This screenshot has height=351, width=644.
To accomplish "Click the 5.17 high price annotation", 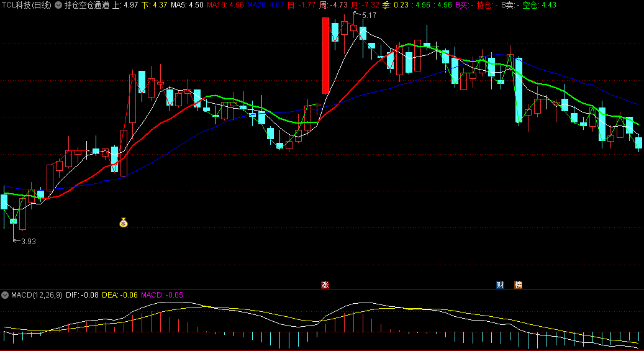I will [x=369, y=16].
